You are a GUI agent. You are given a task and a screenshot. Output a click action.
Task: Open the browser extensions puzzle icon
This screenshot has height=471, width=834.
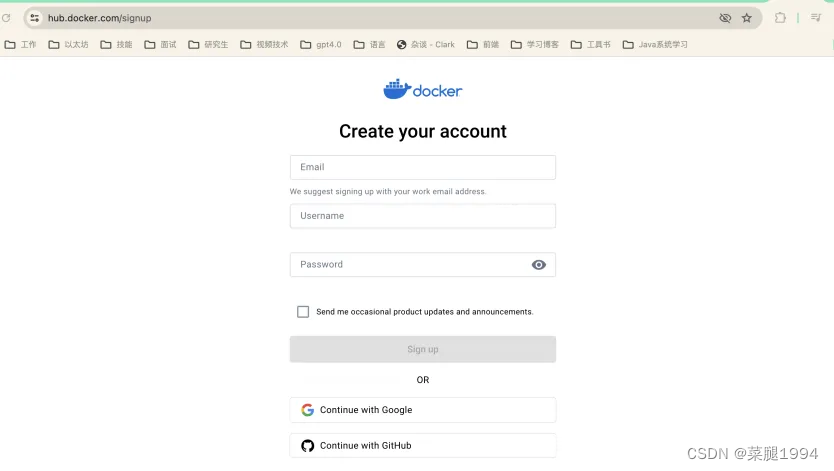tap(780, 18)
